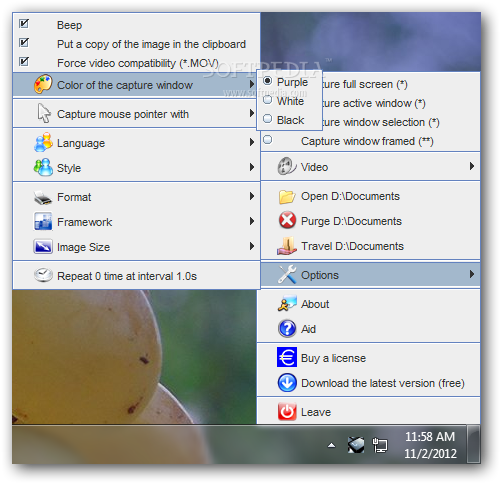Viewport: 501px width, 484px height.
Task: Expand Color of the capture window arrow
Action: pos(252,84)
